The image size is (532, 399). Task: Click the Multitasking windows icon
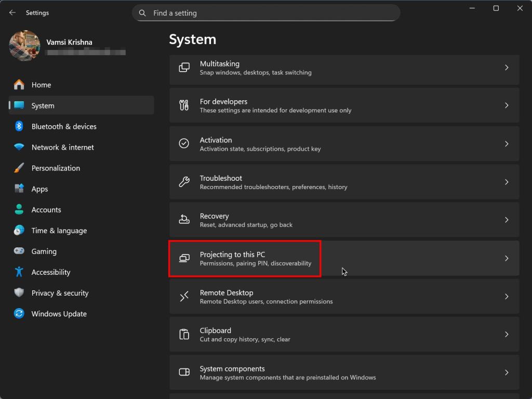point(184,68)
